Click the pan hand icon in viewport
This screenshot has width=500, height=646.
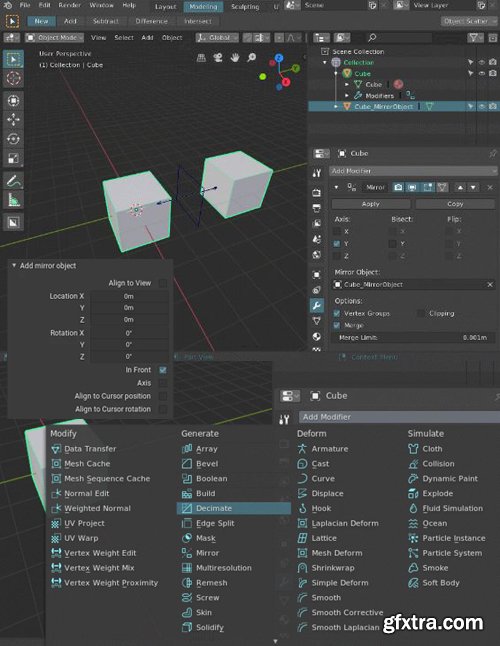tap(235, 58)
